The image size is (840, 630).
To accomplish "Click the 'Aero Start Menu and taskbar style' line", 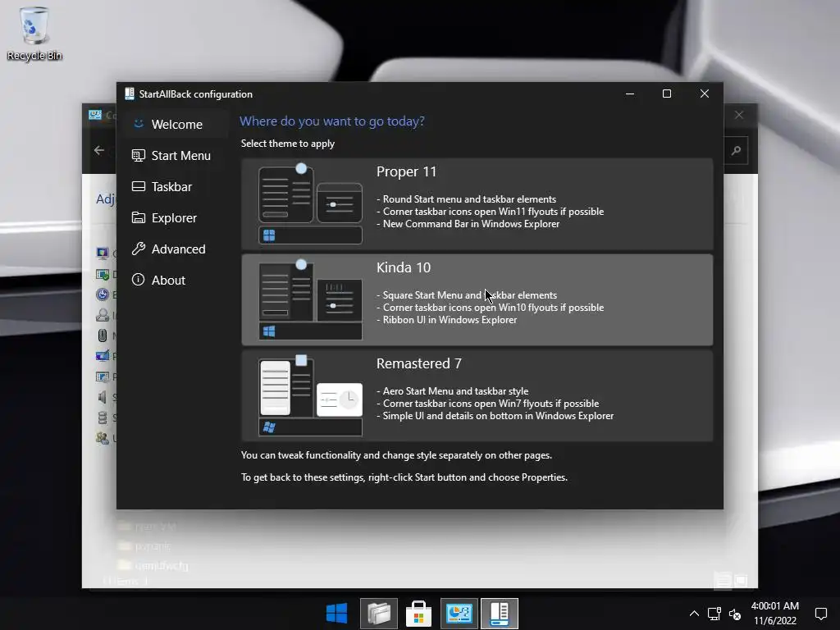I will [x=452, y=391].
